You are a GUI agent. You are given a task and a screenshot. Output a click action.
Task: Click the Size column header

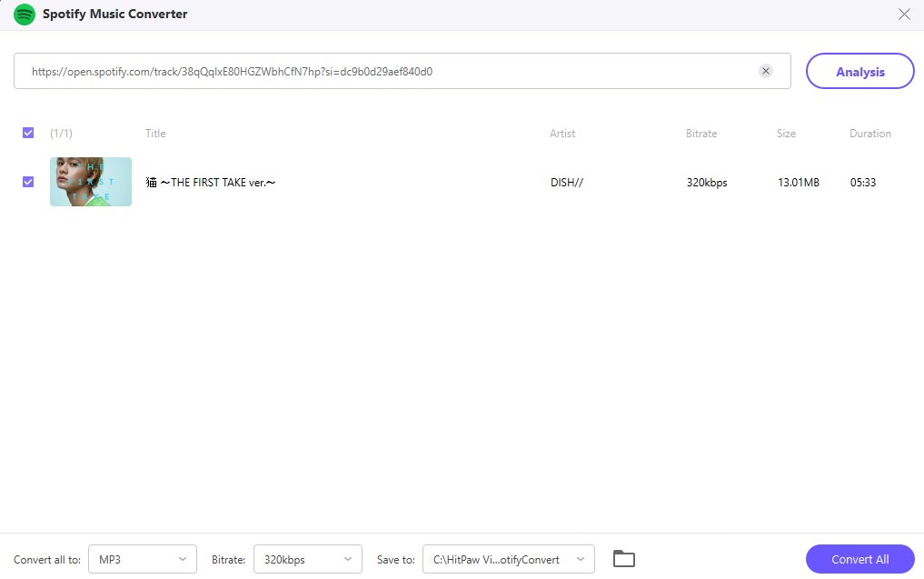(x=786, y=134)
